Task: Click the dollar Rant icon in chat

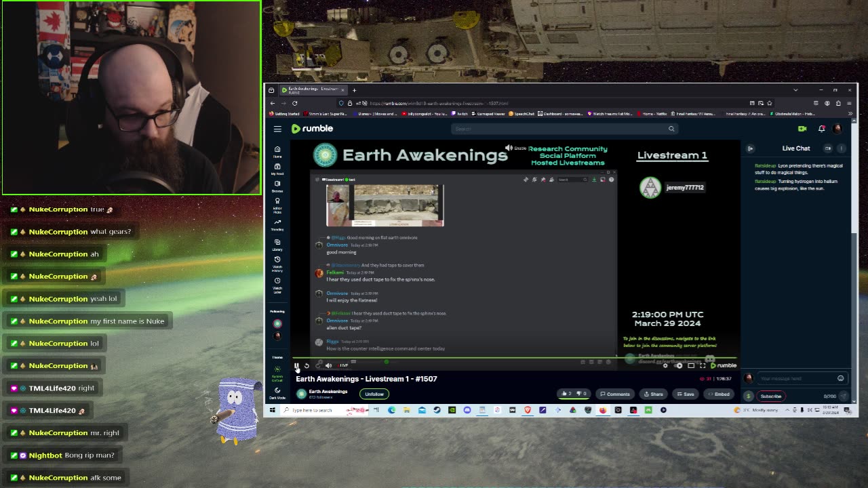Action: click(749, 396)
